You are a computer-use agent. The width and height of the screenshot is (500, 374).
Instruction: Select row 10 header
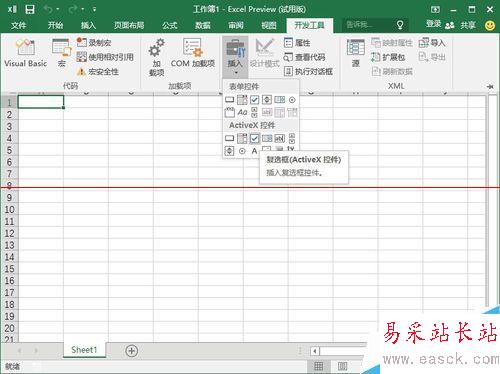[9, 210]
